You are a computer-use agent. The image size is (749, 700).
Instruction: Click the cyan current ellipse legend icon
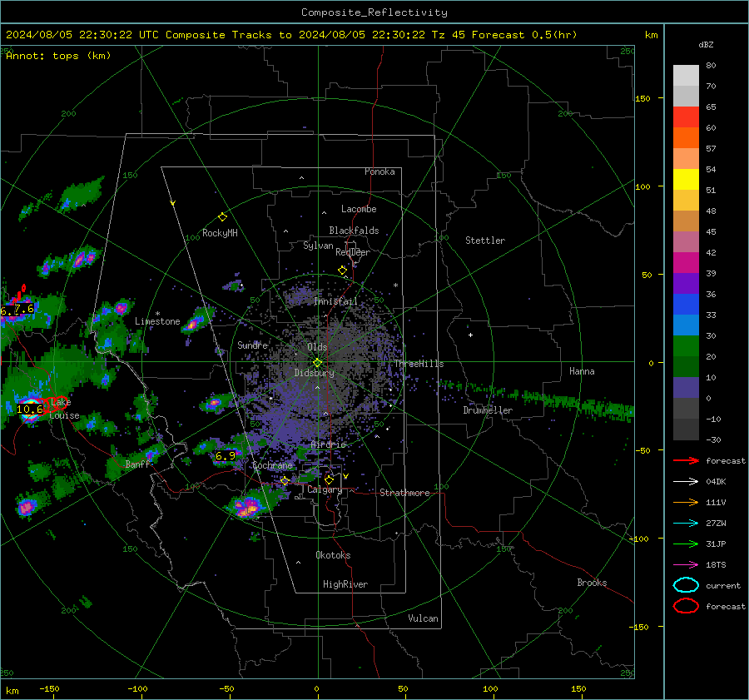686,585
